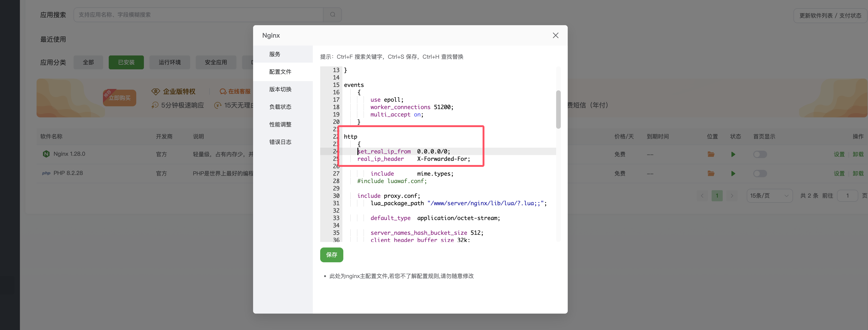Open the PHP installation folder icon
This screenshot has width=868, height=330.
click(711, 173)
